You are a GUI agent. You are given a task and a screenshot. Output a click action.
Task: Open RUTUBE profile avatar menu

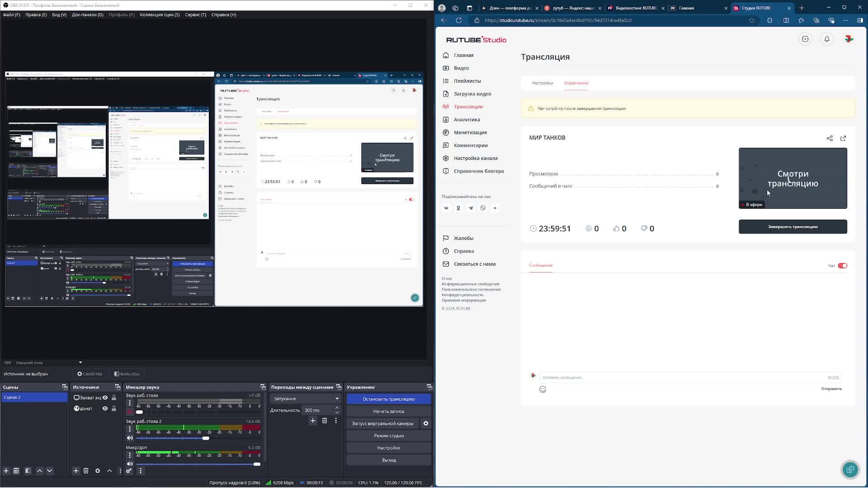[849, 39]
